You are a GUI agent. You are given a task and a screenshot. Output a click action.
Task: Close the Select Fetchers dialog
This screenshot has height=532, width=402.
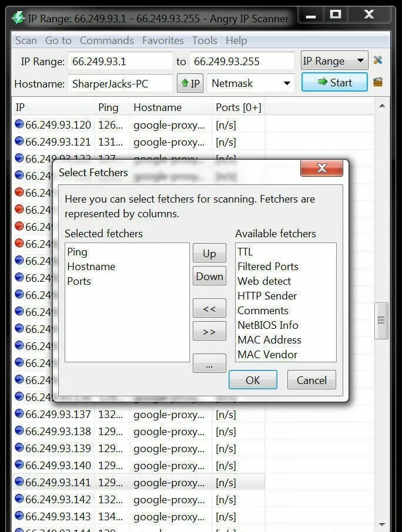click(x=321, y=168)
